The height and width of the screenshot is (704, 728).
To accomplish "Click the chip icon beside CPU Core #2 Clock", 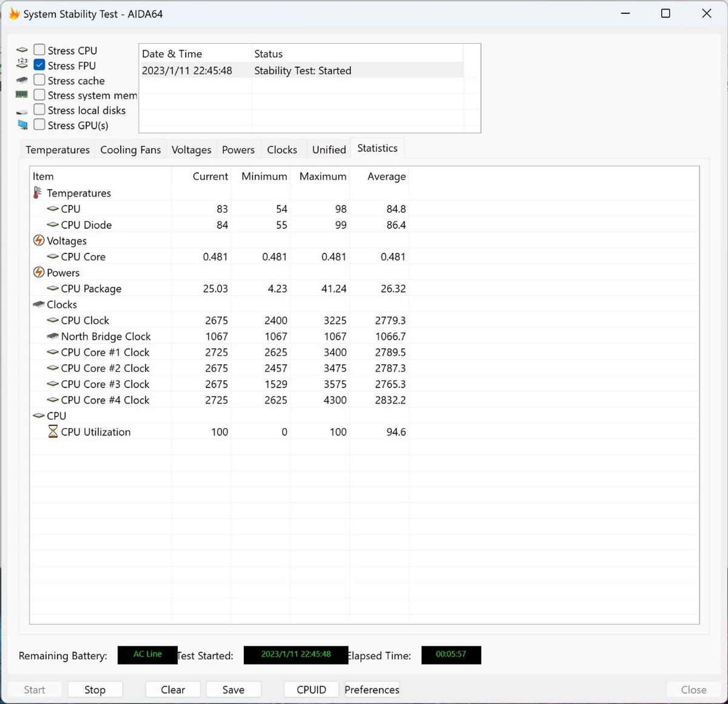I will point(53,368).
